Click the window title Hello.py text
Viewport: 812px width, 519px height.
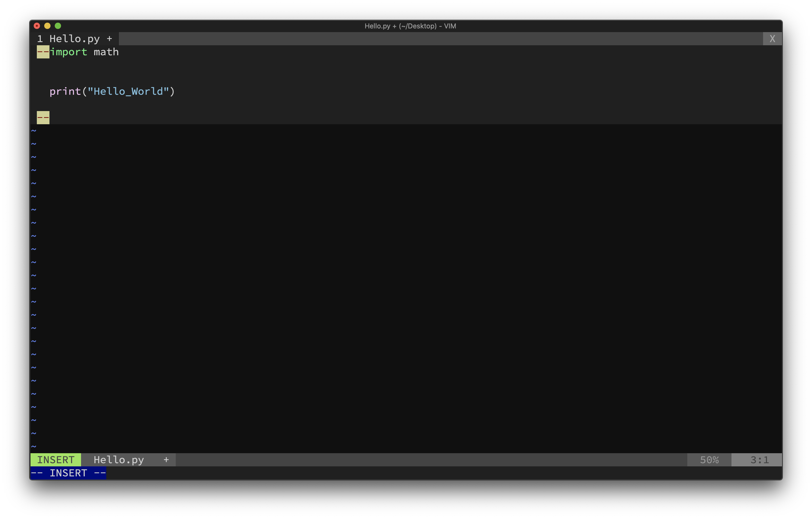pyautogui.click(x=377, y=26)
